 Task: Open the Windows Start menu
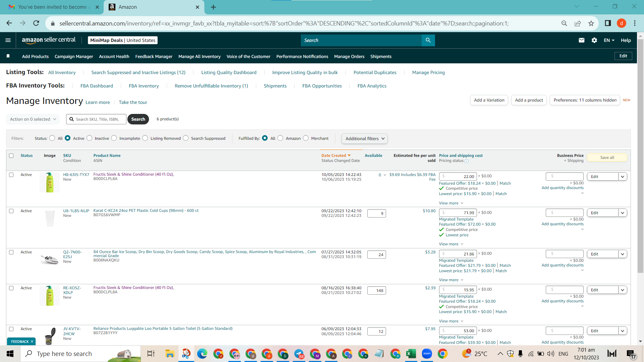pyautogui.click(x=10, y=354)
